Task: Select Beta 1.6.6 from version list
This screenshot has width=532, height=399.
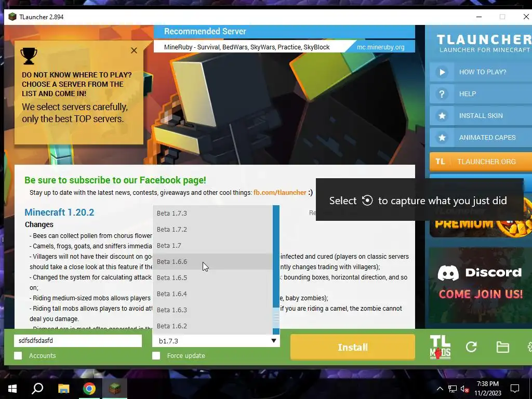Action: click(212, 262)
